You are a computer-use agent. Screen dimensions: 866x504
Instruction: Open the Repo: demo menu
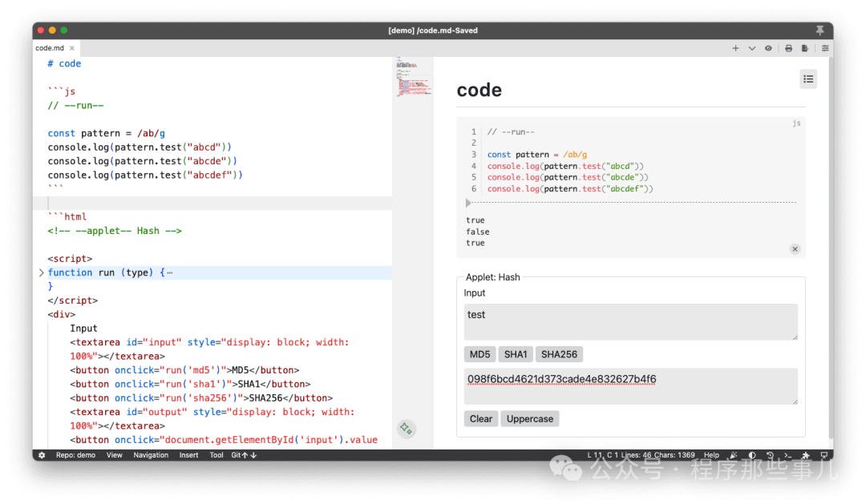point(75,455)
